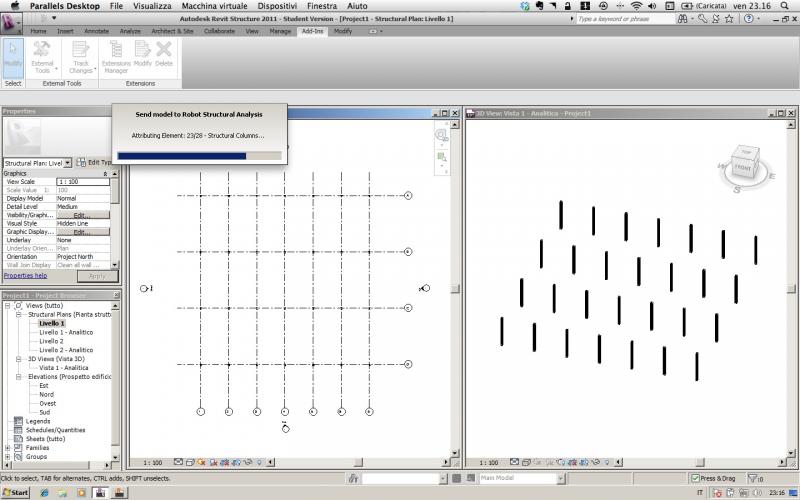
Task: Click the Schedules/Quantities icon in Project Browser
Action: 18,430
